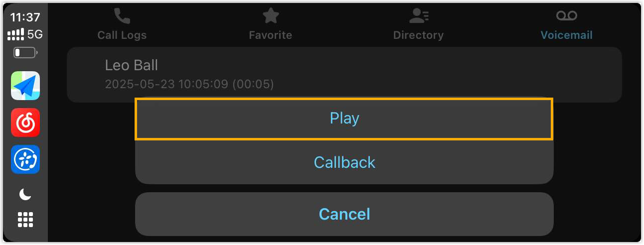Viewport: 644px width, 245px height.
Task: Tap the Call Logs phone icon
Action: tap(122, 16)
